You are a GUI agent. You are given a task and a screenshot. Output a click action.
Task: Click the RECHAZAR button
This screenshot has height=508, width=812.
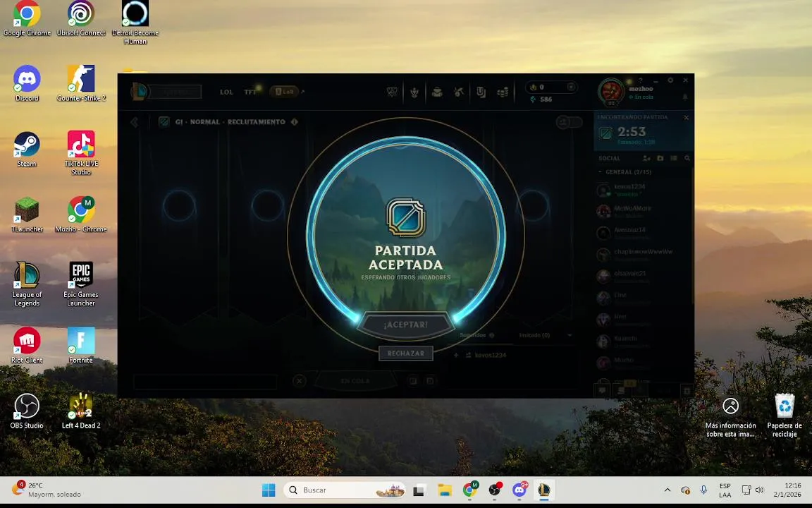pyautogui.click(x=405, y=353)
